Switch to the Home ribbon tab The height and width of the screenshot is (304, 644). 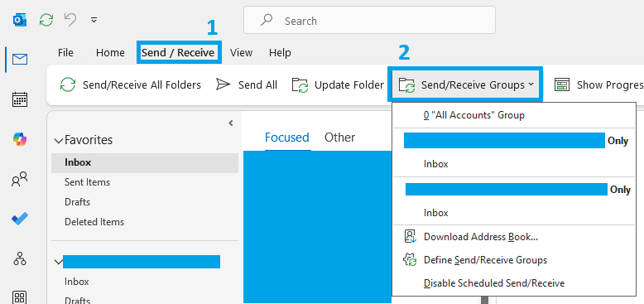[x=110, y=52]
